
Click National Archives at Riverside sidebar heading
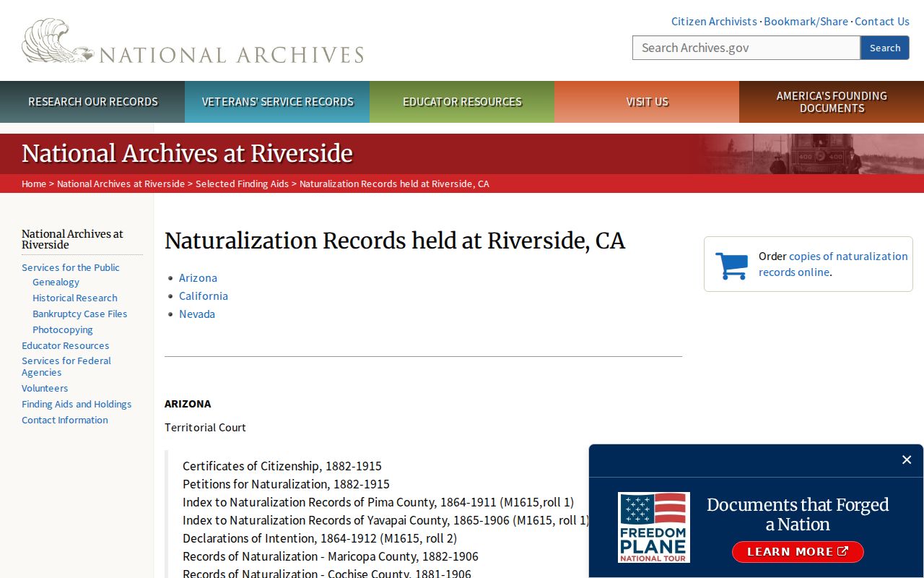(72, 239)
